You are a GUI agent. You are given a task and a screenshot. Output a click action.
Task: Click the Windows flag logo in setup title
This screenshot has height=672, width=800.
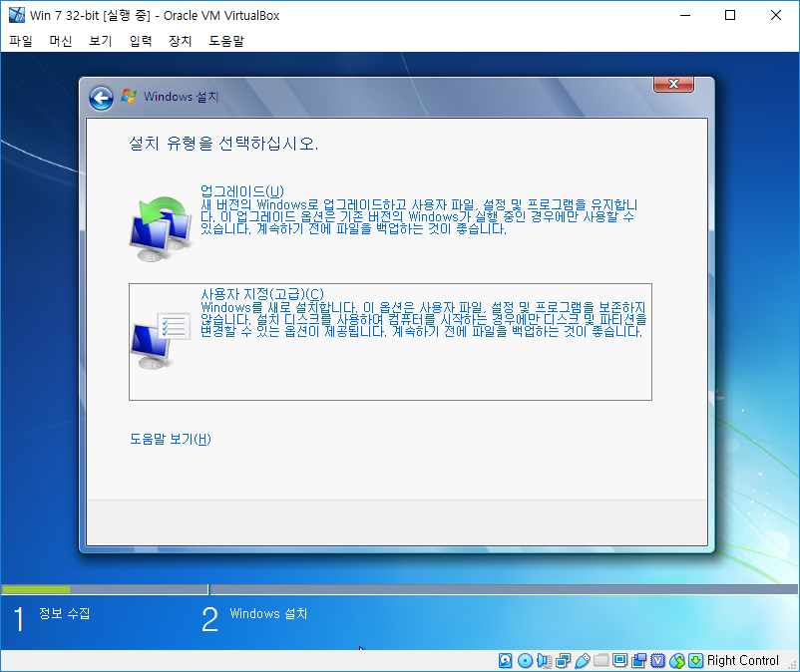click(129, 96)
